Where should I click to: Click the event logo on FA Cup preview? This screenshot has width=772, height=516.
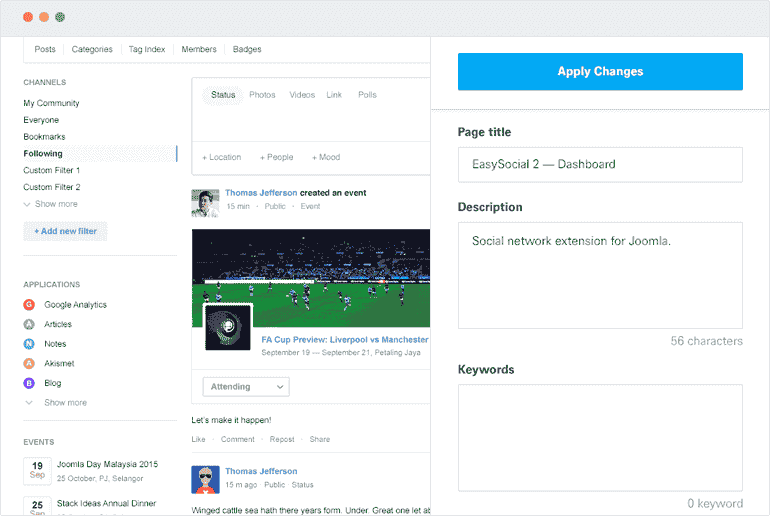pos(228,327)
